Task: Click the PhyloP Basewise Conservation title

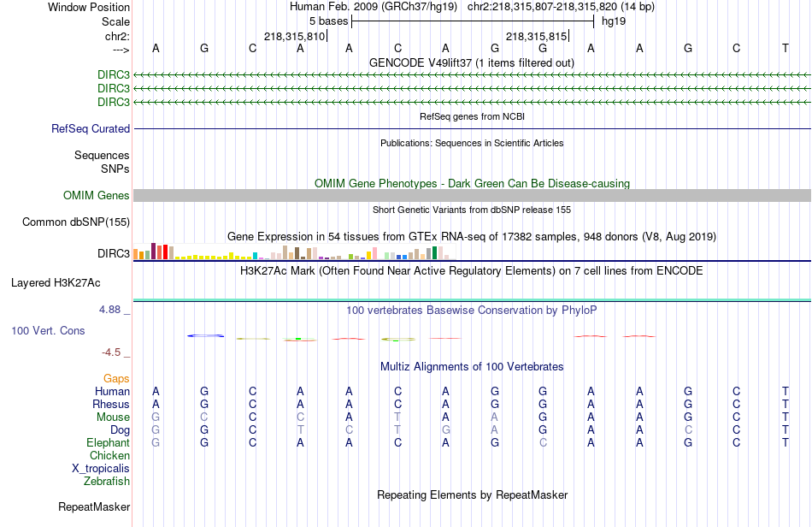Action: coord(472,310)
